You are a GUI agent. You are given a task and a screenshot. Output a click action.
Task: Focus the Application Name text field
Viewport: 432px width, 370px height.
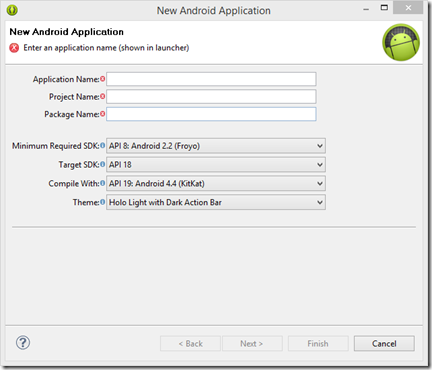[x=211, y=79]
